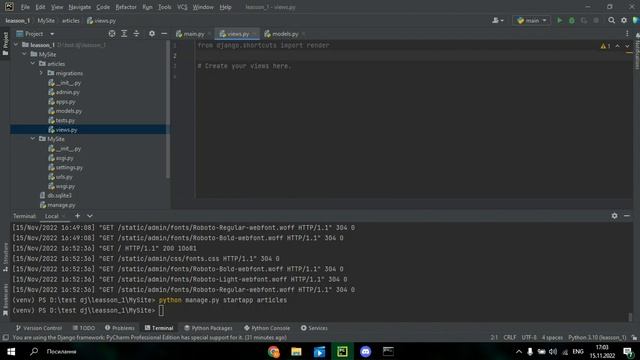
Task: Click UTF-8 encoding in status bar
Action: pyautogui.click(x=529, y=338)
